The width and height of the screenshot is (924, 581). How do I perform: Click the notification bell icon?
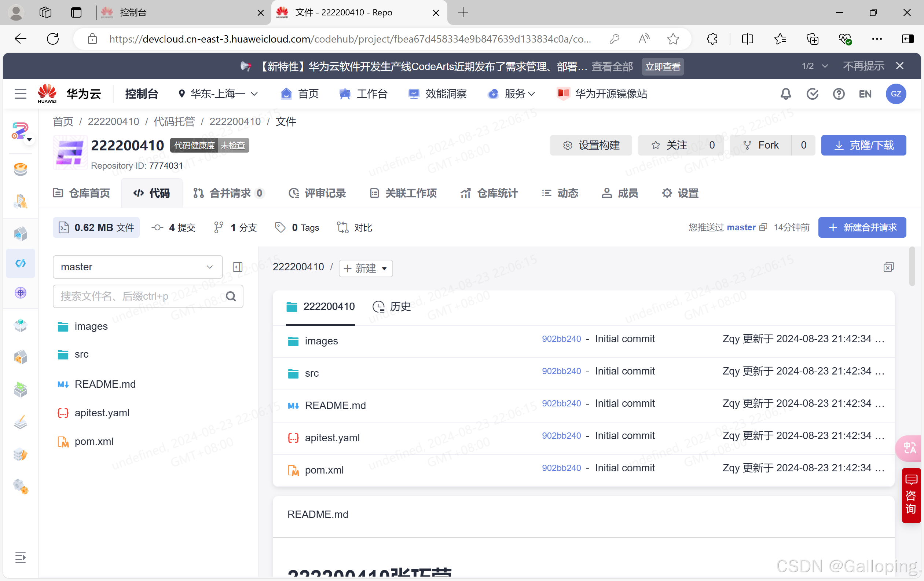(785, 94)
